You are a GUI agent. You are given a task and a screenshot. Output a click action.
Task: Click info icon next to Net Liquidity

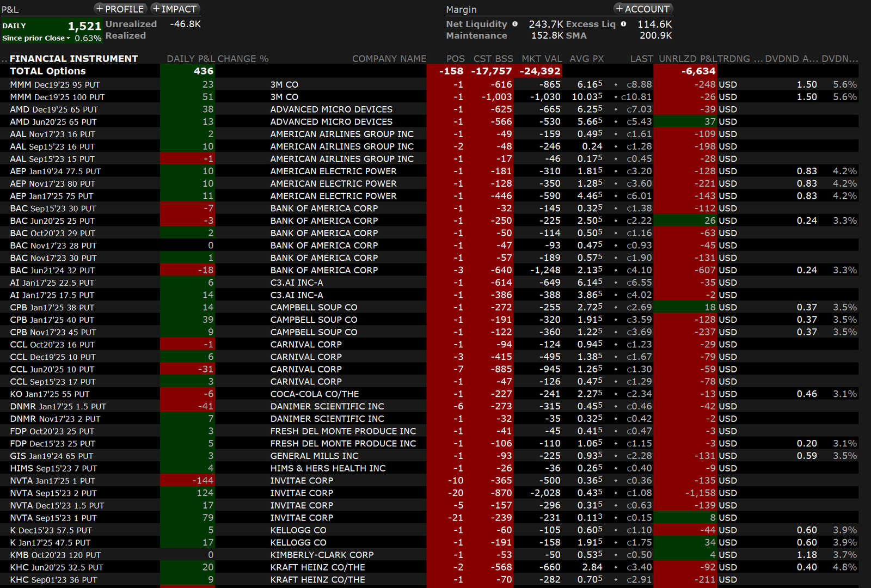(515, 24)
